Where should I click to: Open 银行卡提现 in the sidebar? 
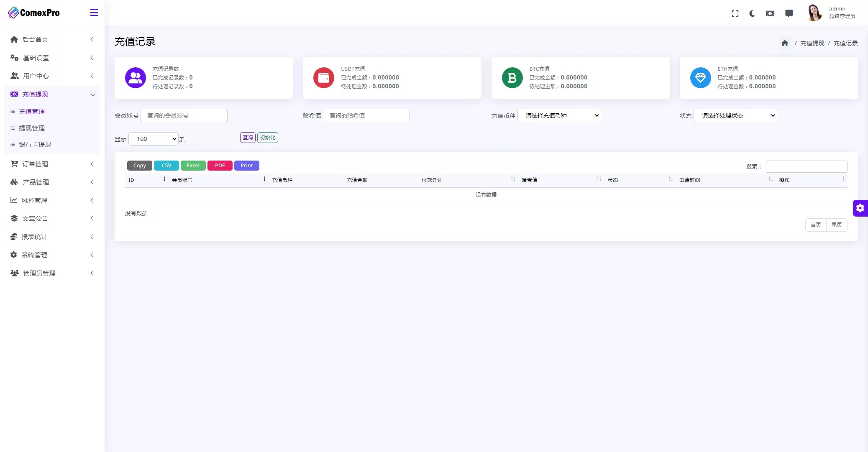(35, 144)
